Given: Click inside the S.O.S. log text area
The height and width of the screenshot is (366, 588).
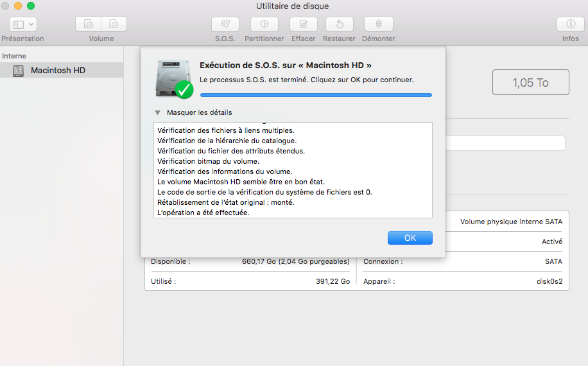Looking at the screenshot, I should coord(293,170).
